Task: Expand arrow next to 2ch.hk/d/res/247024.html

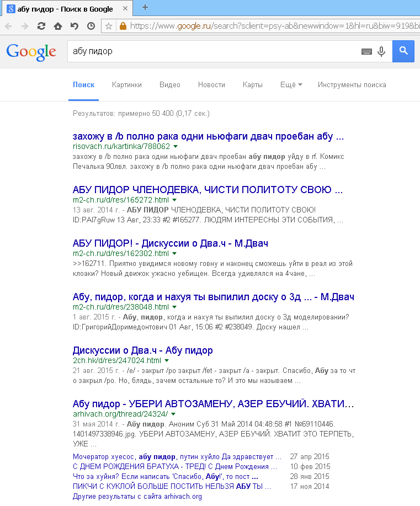Action: tap(167, 361)
